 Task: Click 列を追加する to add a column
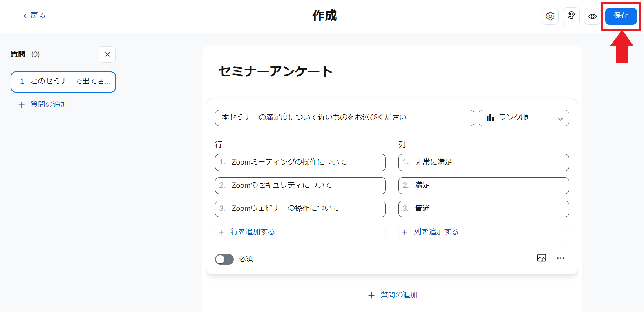tap(483, 232)
